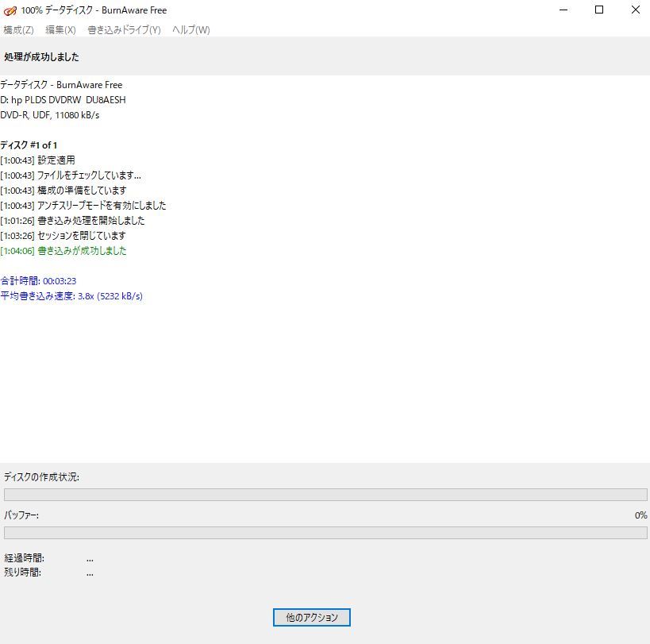Click the ディスクの作成状況 progress bar

coord(325,494)
